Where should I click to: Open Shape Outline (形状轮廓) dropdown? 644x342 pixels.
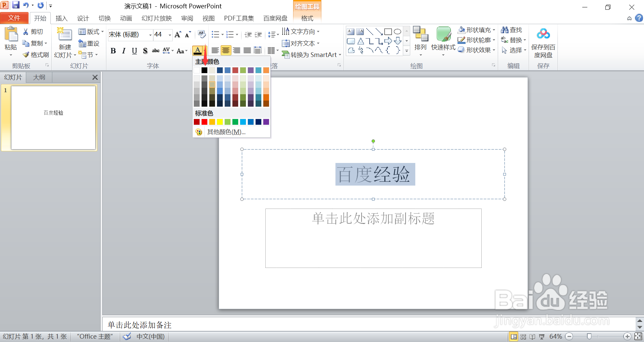click(477, 40)
